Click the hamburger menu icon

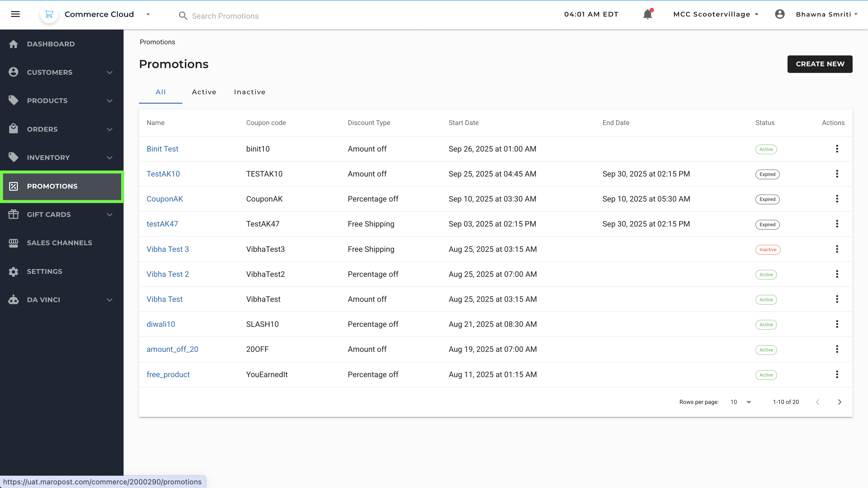point(15,14)
